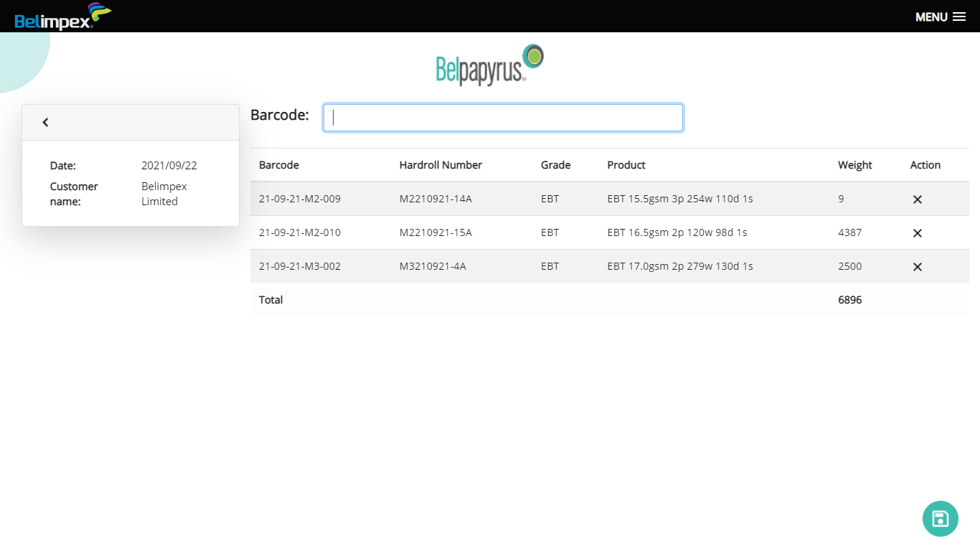Click the Belimpex logo in header
Viewport: 980px width, 551px height.
tap(62, 16)
